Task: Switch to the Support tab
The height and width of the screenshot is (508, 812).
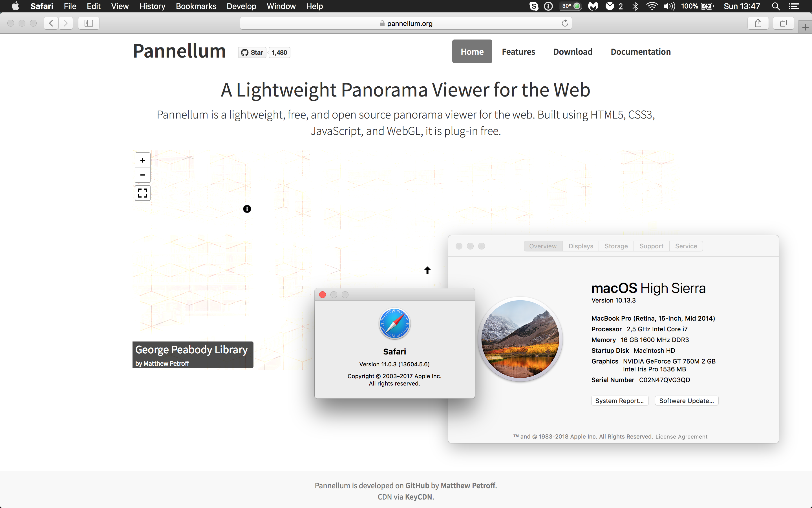Action: click(x=651, y=246)
